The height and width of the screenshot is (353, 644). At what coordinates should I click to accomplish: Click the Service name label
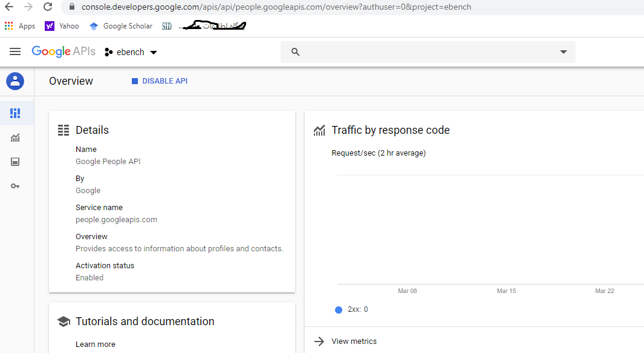(99, 207)
